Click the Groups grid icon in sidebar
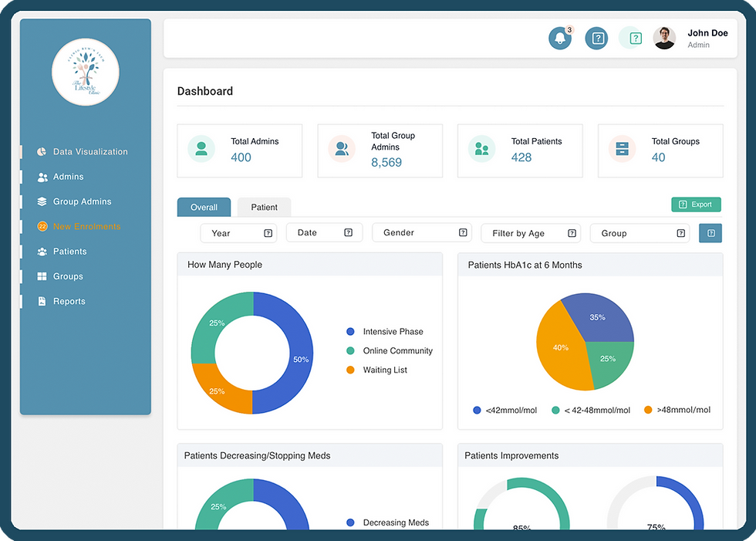The image size is (756, 541). (x=42, y=276)
